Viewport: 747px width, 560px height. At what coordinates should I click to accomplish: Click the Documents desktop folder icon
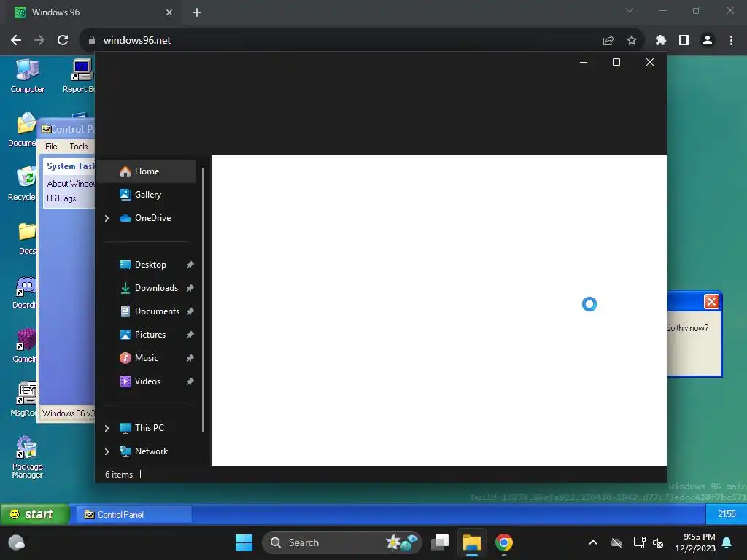(x=22, y=130)
